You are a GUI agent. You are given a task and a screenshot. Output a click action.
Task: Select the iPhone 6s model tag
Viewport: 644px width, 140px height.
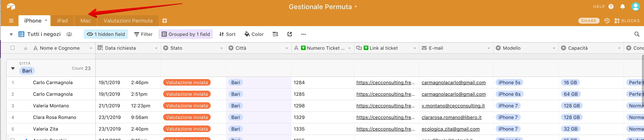(509, 94)
